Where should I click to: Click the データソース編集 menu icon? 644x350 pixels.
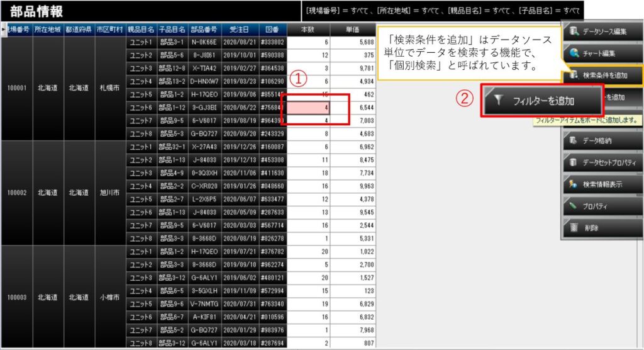[574, 31]
